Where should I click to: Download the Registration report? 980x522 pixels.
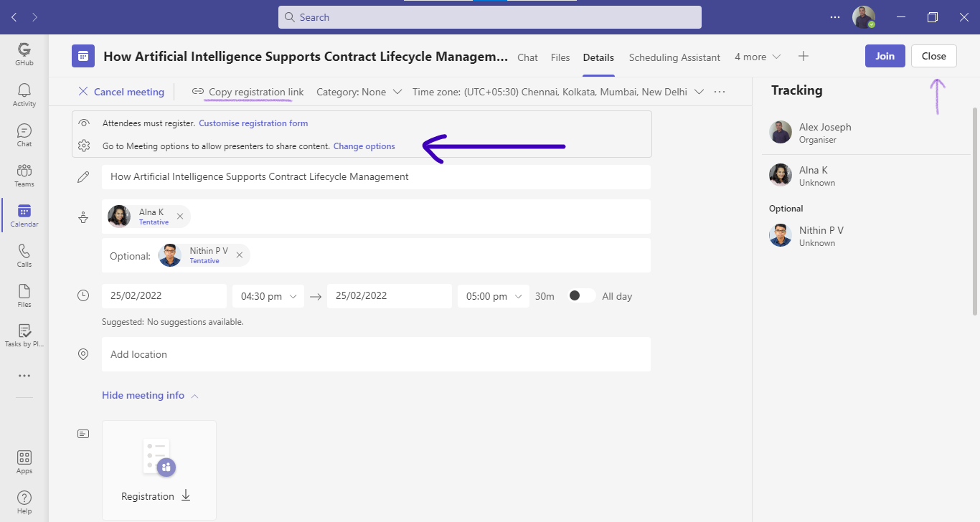point(186,495)
